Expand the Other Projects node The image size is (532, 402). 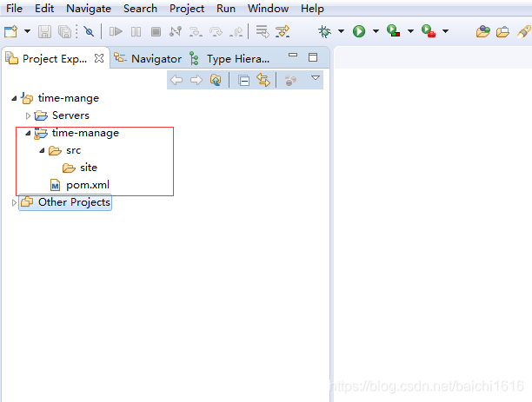(14, 202)
